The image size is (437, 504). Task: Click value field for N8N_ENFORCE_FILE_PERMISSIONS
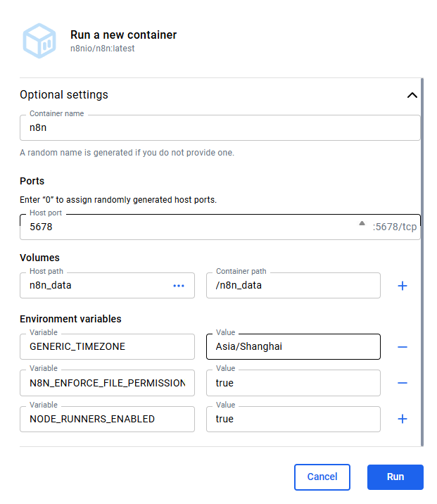click(293, 383)
